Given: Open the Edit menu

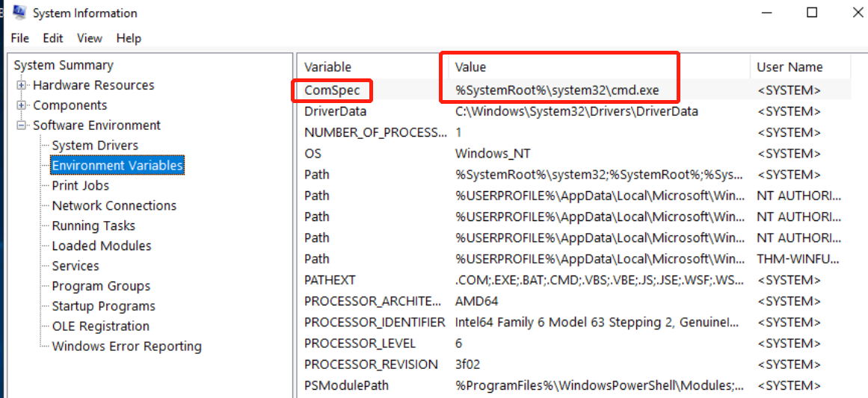Looking at the screenshot, I should pos(53,38).
